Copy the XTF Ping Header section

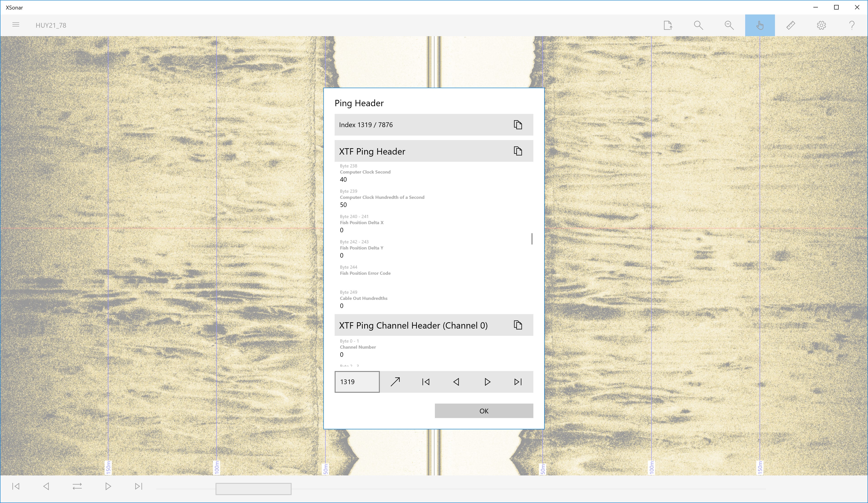pyautogui.click(x=518, y=151)
